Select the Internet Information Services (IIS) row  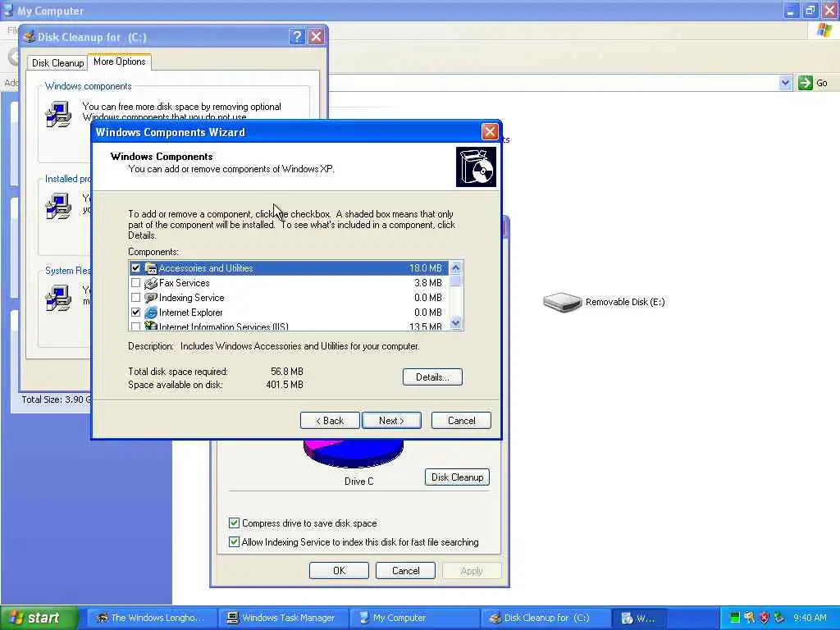click(289, 326)
